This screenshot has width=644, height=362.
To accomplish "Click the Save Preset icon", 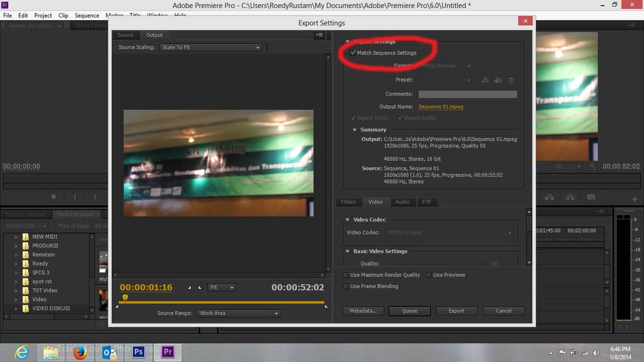I will pos(485,80).
